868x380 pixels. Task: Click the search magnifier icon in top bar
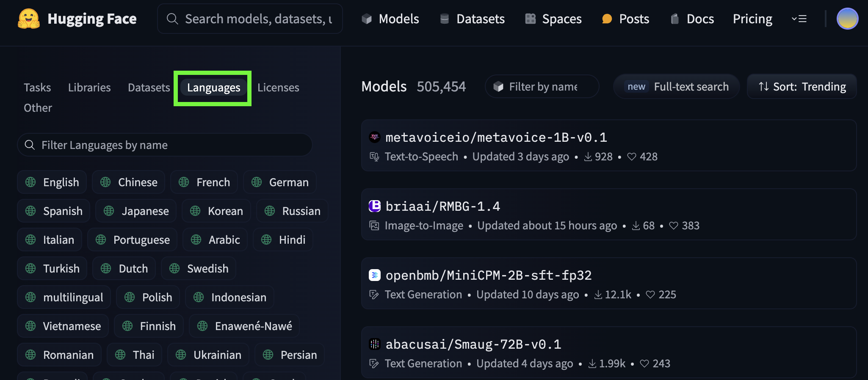pyautogui.click(x=172, y=19)
